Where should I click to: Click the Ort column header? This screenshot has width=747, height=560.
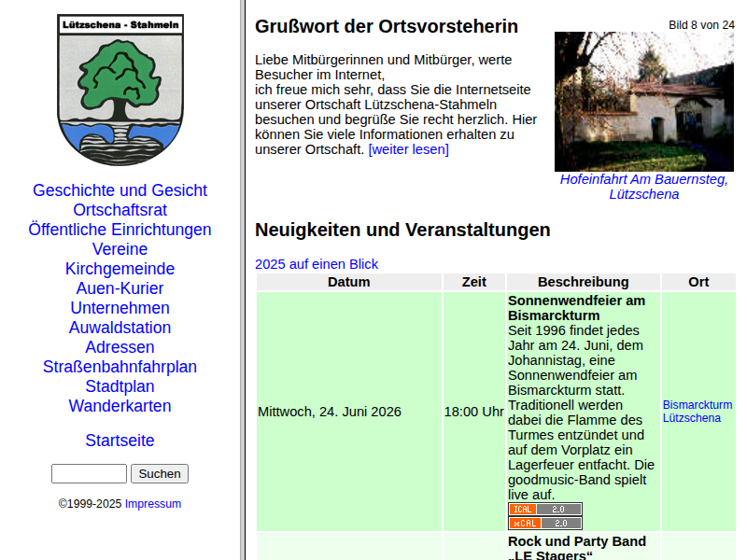click(x=698, y=282)
